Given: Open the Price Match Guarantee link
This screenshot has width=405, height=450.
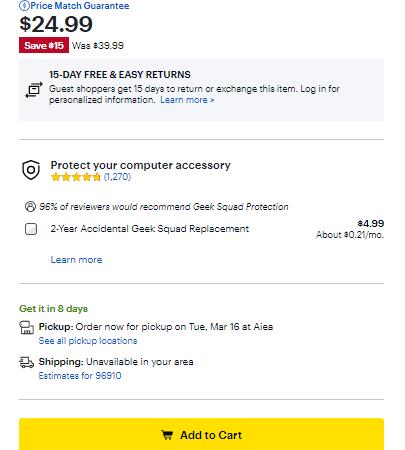Looking at the screenshot, I should 80,6.
